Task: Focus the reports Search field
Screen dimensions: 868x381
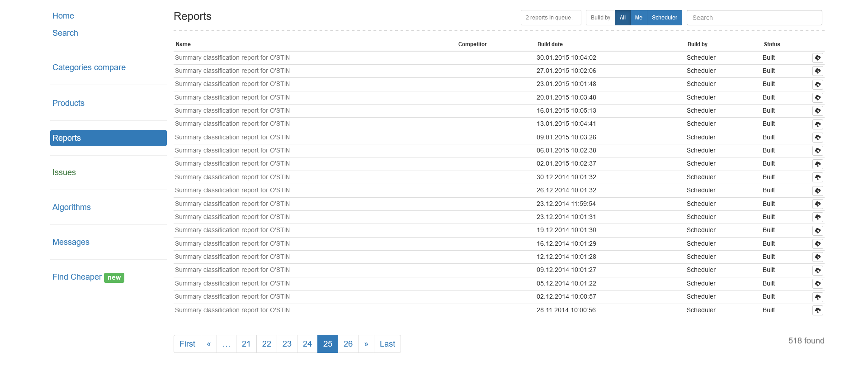Action: [754, 18]
